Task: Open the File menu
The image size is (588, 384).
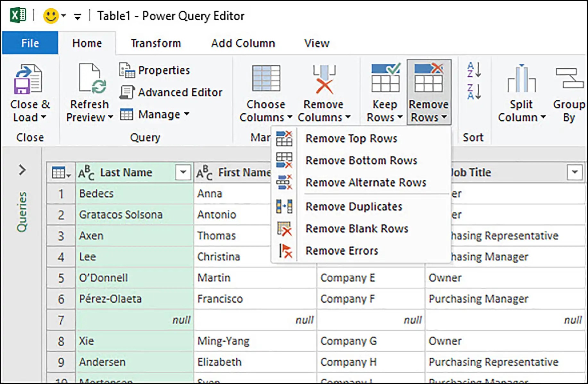Action: coord(29,43)
